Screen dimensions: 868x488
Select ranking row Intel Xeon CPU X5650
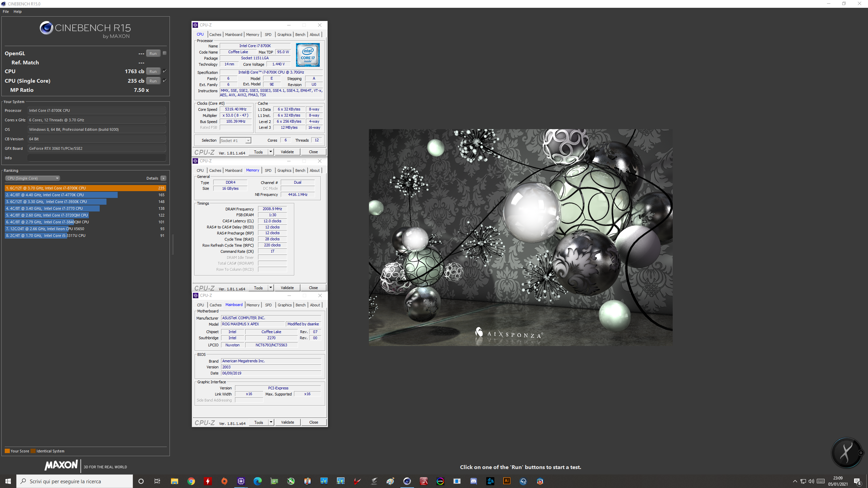tap(85, 229)
